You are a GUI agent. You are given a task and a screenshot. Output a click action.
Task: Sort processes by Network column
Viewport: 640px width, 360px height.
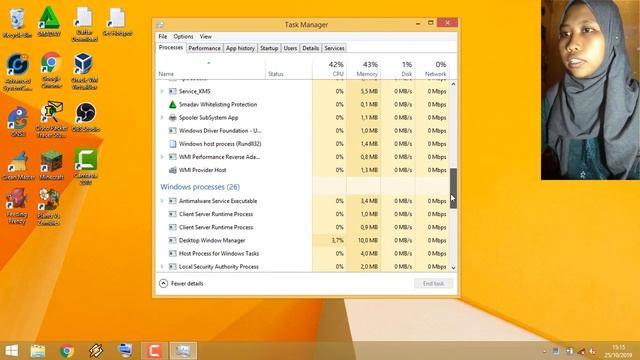[x=432, y=69]
